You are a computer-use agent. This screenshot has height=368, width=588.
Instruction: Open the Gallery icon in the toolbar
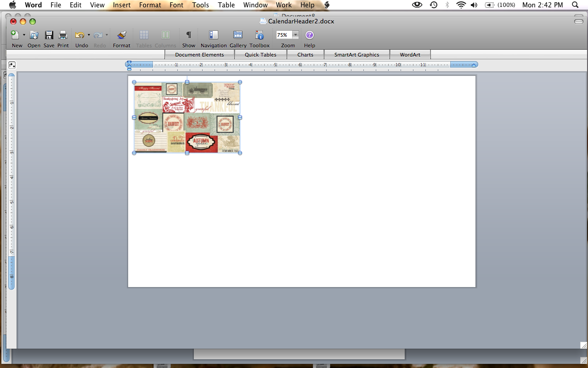pos(238,35)
